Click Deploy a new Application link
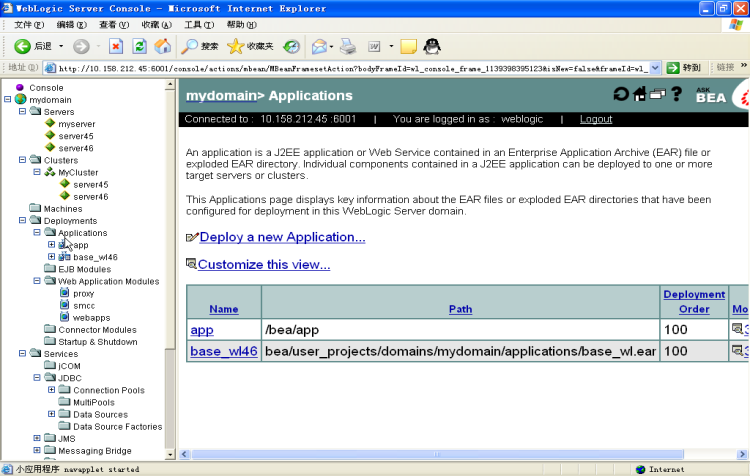The image size is (750, 476). pos(282,237)
